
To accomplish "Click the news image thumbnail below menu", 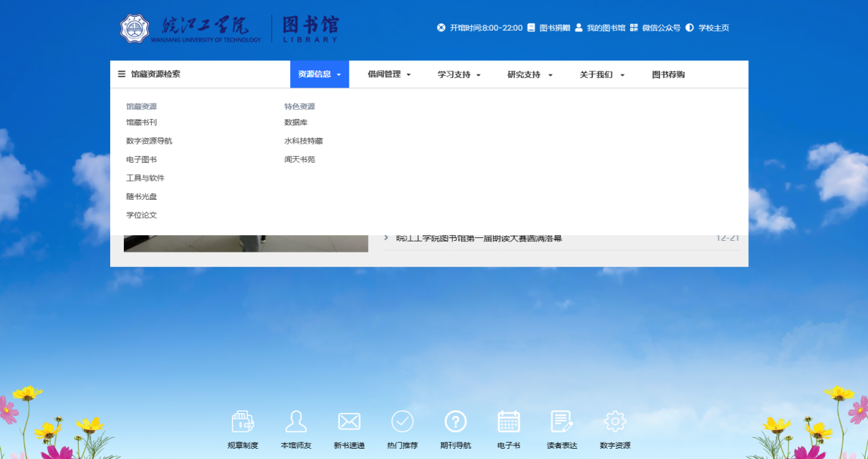I will [x=246, y=244].
